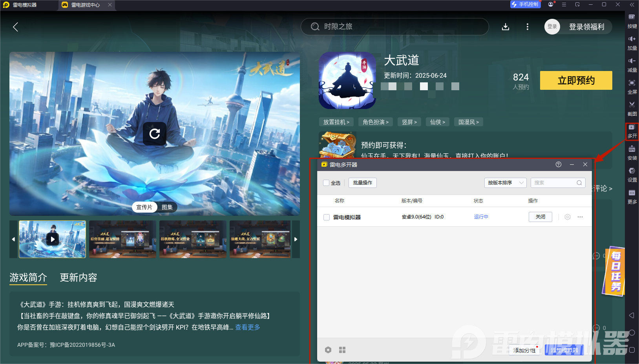
Task: Switch to the 雷电模拟器 tab
Action: (x=24, y=5)
